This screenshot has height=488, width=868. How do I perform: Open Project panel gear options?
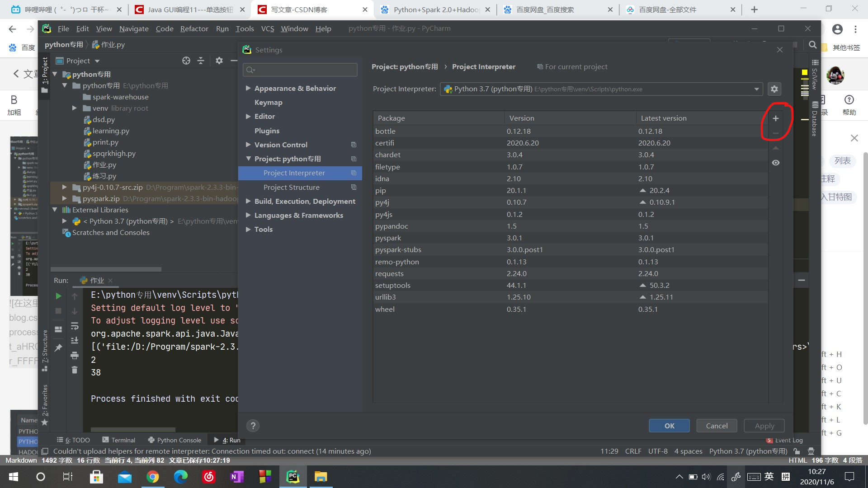[219, 61]
